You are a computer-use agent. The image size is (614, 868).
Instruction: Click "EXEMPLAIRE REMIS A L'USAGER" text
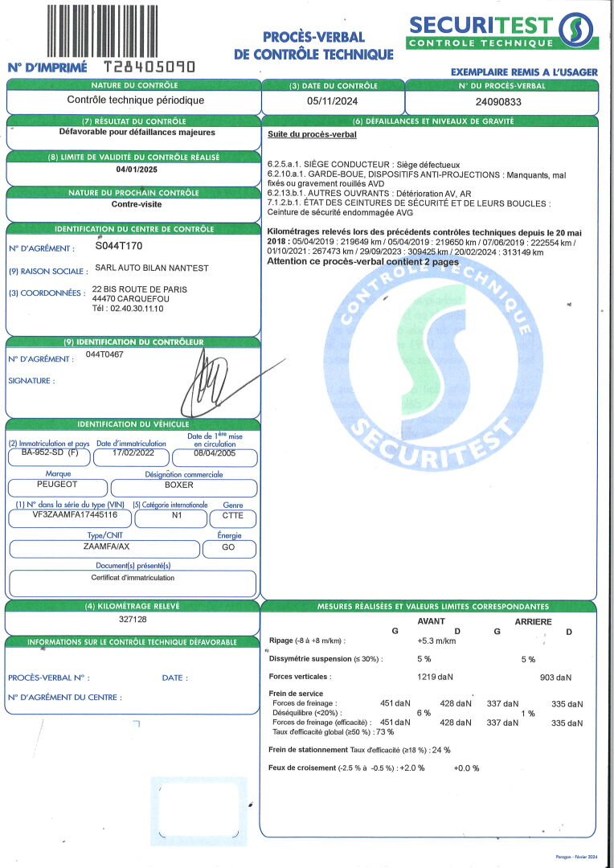point(524,72)
